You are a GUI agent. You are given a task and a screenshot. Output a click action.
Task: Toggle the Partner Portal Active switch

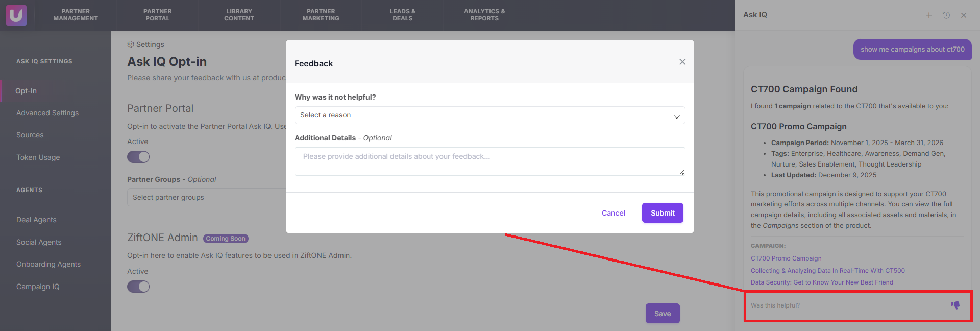(x=138, y=157)
